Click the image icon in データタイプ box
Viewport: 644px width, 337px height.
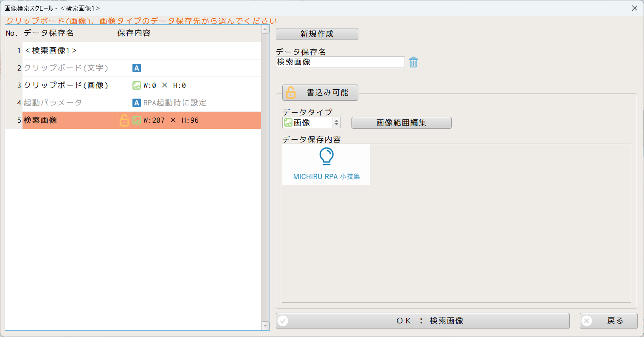[288, 123]
